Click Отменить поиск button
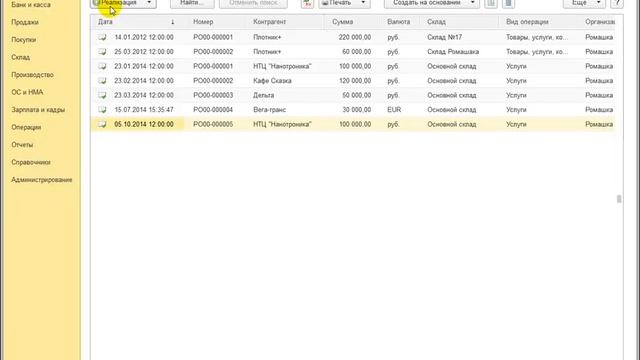This screenshot has height=360, width=640. click(x=253, y=3)
